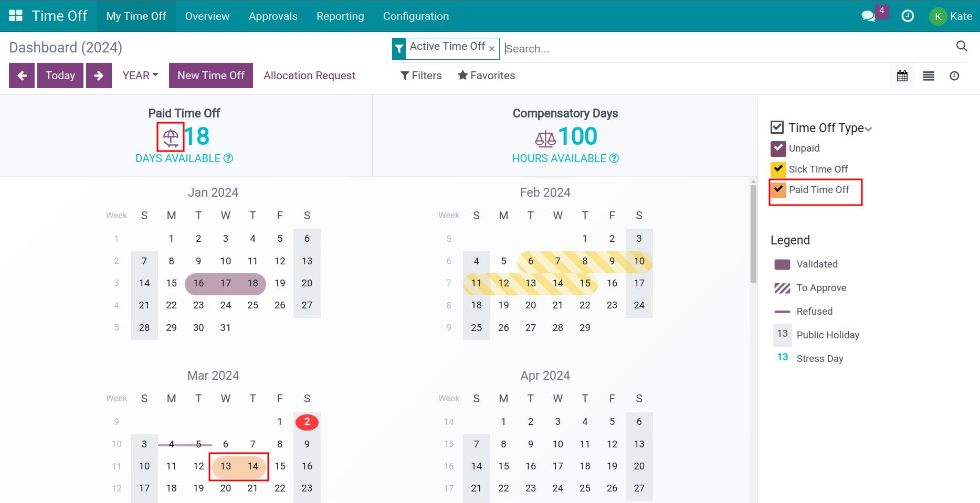
Task: Open the apps grid menu icon
Action: (16, 16)
